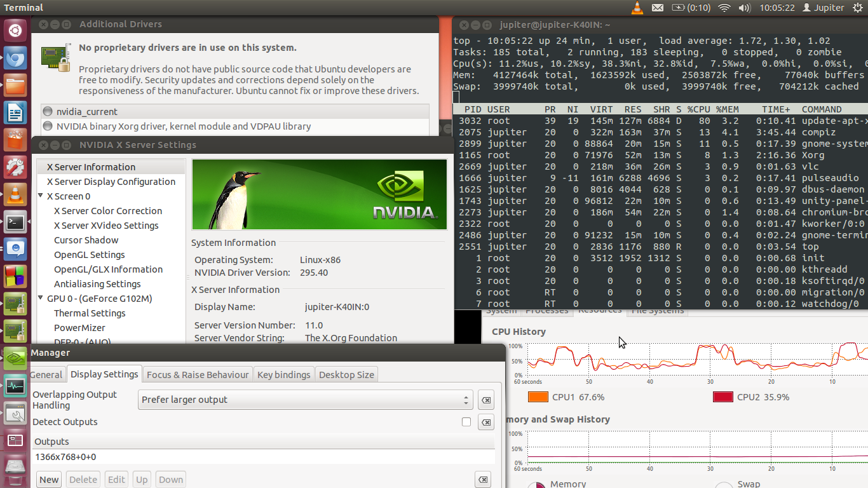Click the pulseaudio process row in top

[660, 178]
